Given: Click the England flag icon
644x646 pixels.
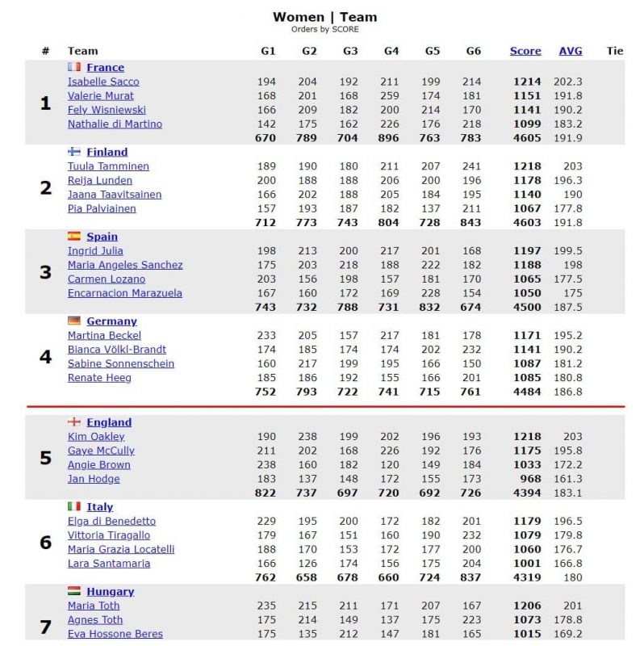Looking at the screenshot, I should (74, 422).
